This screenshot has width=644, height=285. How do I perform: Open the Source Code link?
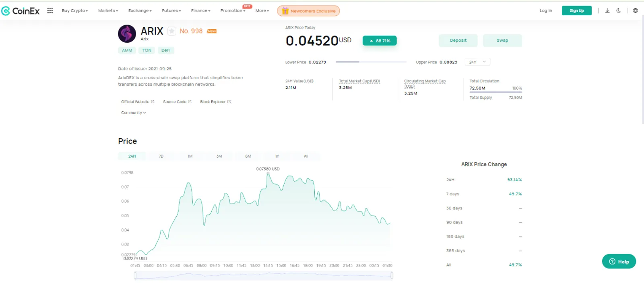[177, 102]
